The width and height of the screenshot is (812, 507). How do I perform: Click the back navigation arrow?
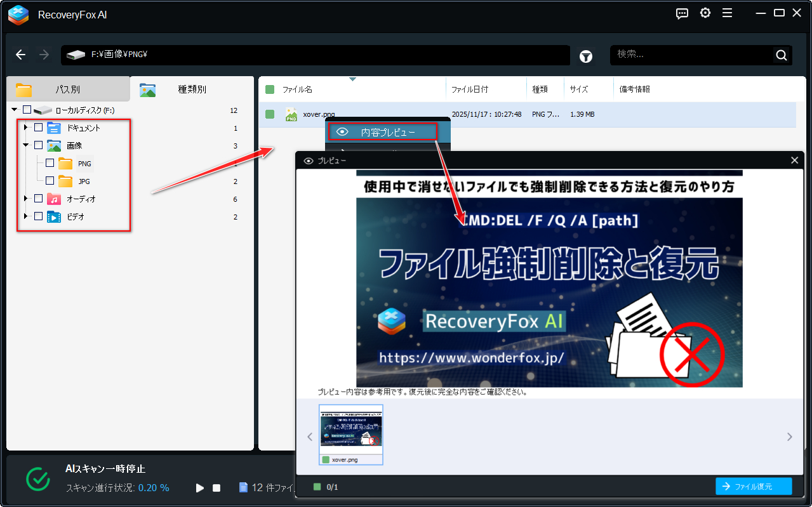(x=20, y=55)
